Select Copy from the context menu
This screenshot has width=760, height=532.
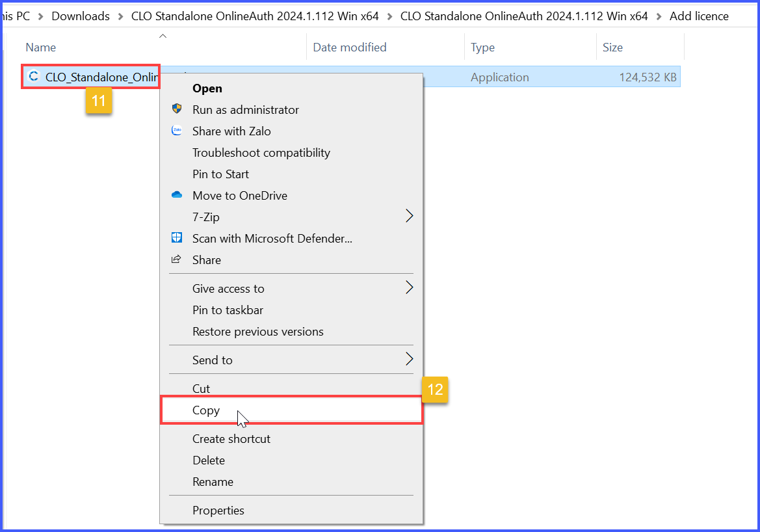pos(206,410)
